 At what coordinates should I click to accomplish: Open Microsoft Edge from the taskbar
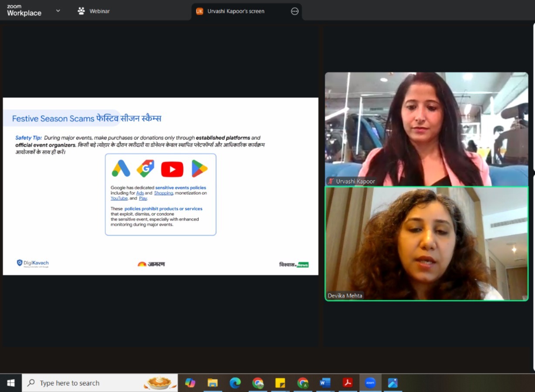pos(235,383)
